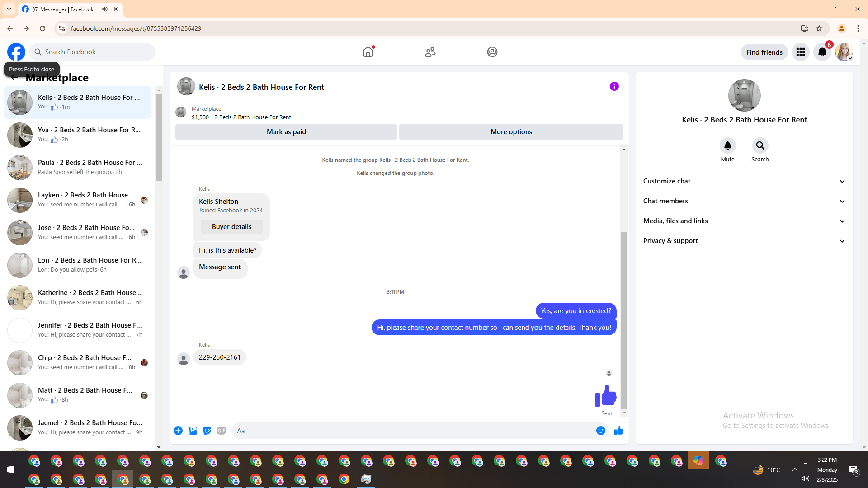Send a thumbs-up like
The image size is (868, 488).
point(619,431)
